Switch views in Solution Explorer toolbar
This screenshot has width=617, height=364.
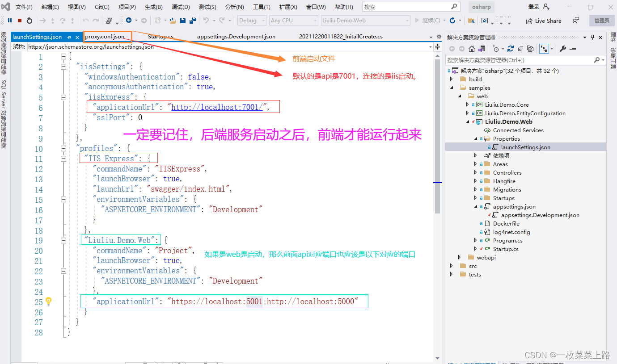click(482, 49)
